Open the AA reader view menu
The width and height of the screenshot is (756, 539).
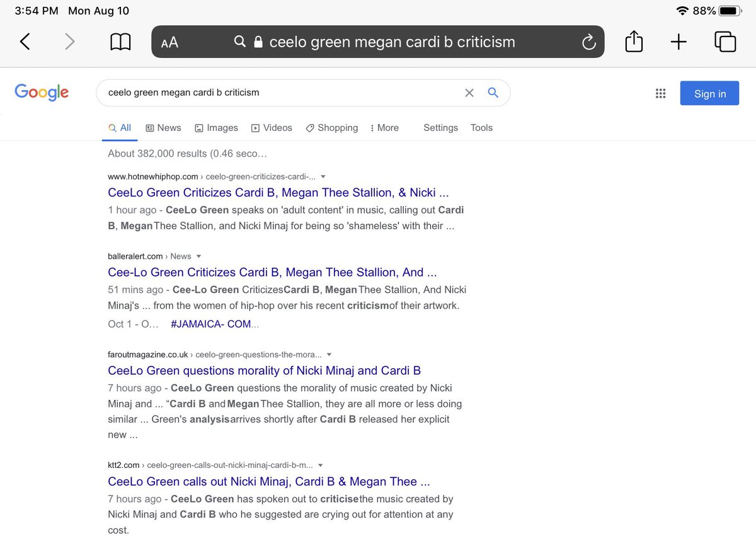pos(169,42)
